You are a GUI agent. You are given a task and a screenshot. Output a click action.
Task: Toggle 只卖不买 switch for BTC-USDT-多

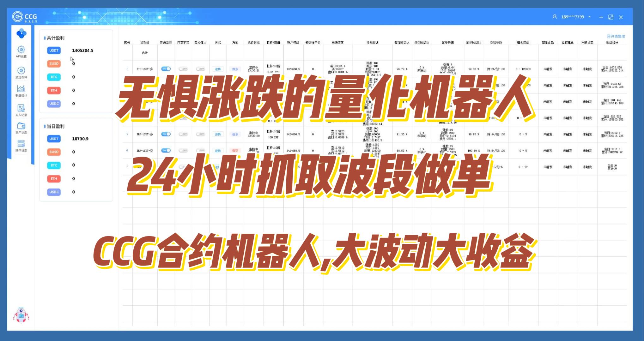183,69
